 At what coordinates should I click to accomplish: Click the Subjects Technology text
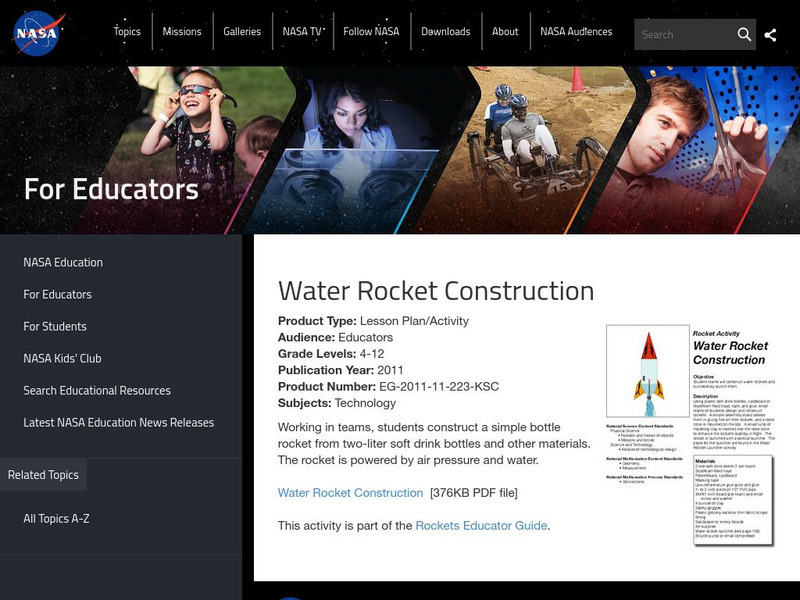337,403
